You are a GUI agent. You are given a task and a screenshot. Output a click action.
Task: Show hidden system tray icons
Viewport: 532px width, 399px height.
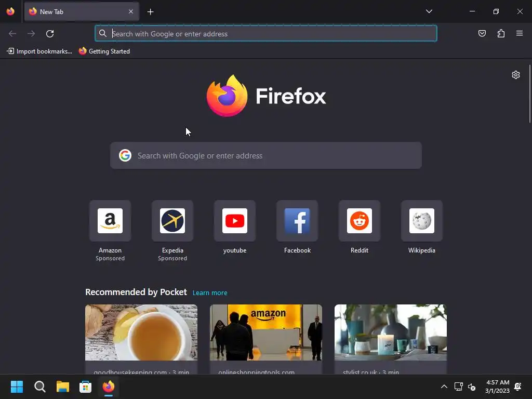[444, 387]
